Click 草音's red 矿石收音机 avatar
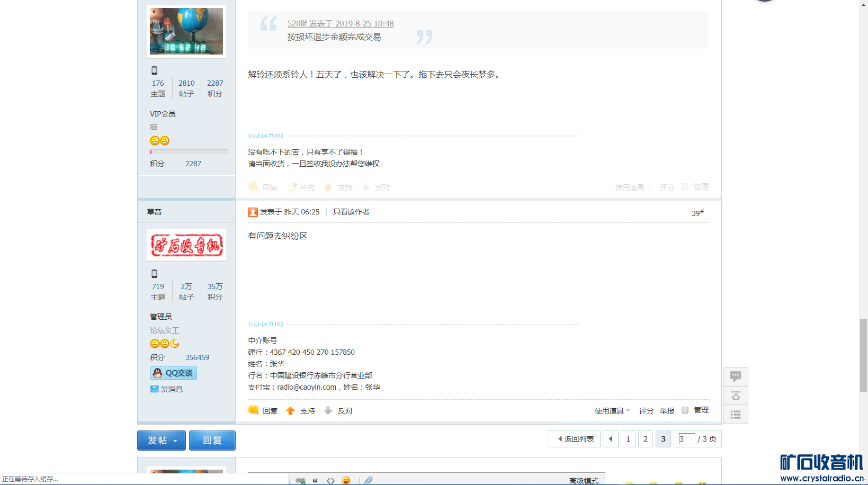 pos(186,245)
